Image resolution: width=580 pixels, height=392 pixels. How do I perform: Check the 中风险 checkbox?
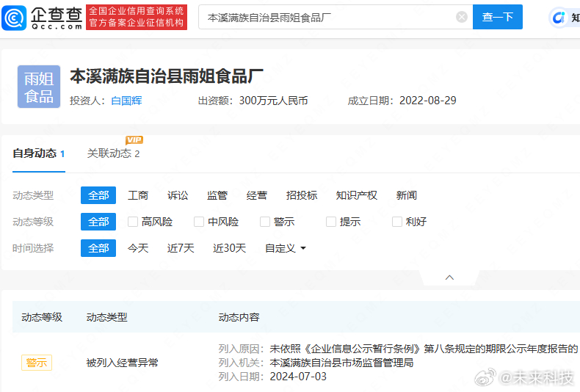pos(199,222)
